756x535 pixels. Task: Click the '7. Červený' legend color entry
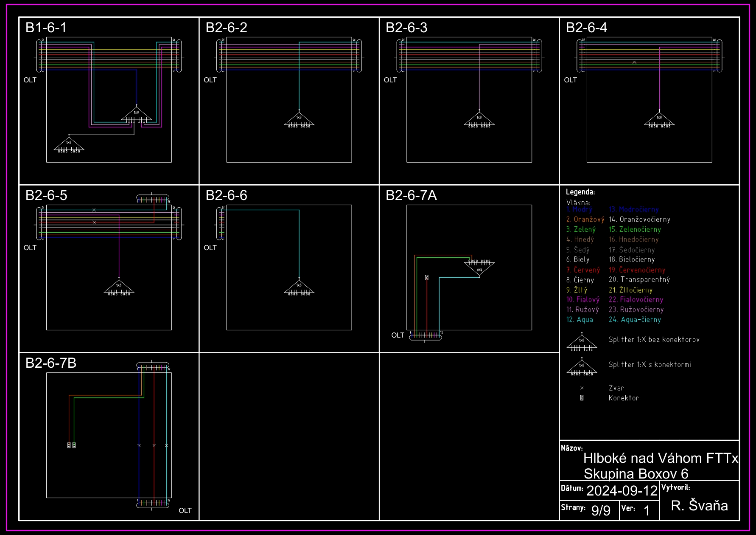coord(583,270)
